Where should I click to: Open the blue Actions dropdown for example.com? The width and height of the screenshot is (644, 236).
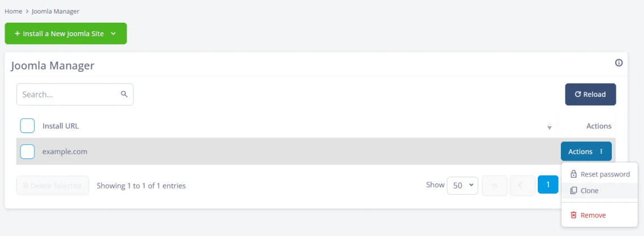[x=586, y=151]
